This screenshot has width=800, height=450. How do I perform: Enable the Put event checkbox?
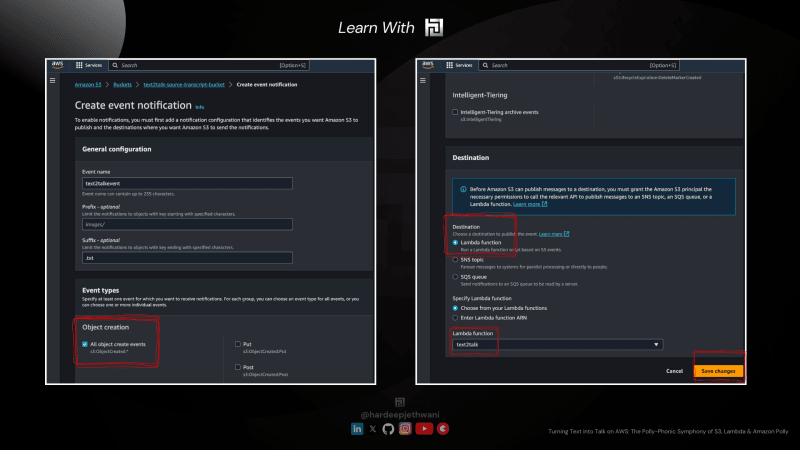pos(238,344)
